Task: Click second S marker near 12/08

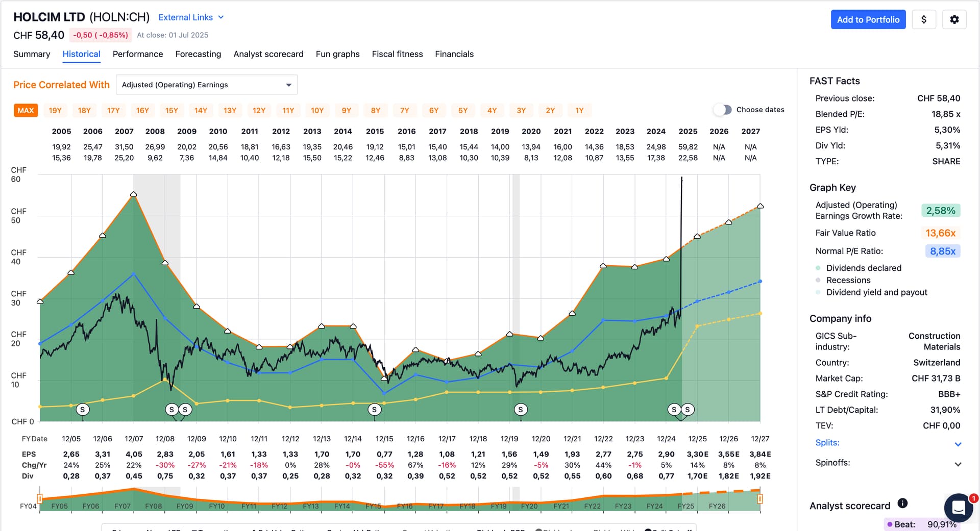Action: [185, 409]
